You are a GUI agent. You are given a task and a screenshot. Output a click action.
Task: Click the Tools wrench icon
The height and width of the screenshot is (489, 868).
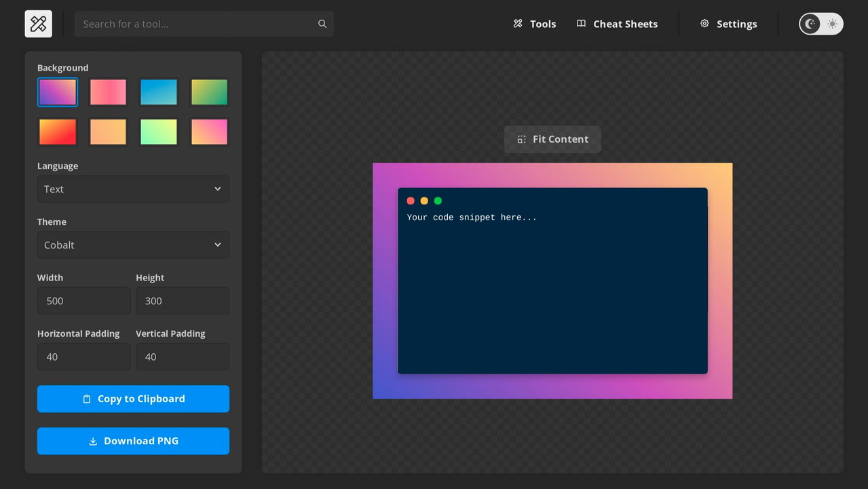[518, 24]
